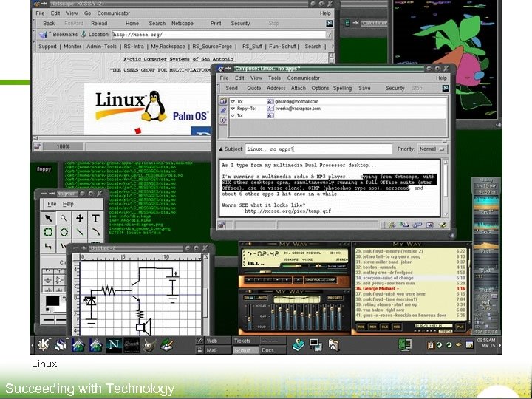Viewport: 532px width, 399px height.
Task: Open File menu in Dia toolbox
Action: [52, 204]
